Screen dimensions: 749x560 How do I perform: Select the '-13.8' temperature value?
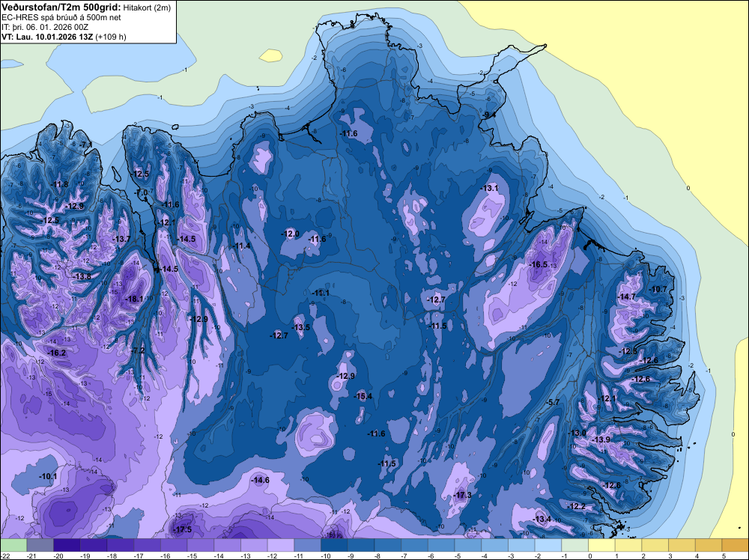click(x=82, y=276)
